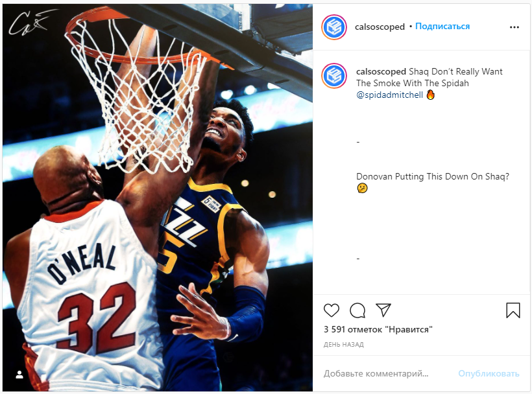Open the three-dot more options menu
532x394 pixels.
514,27
